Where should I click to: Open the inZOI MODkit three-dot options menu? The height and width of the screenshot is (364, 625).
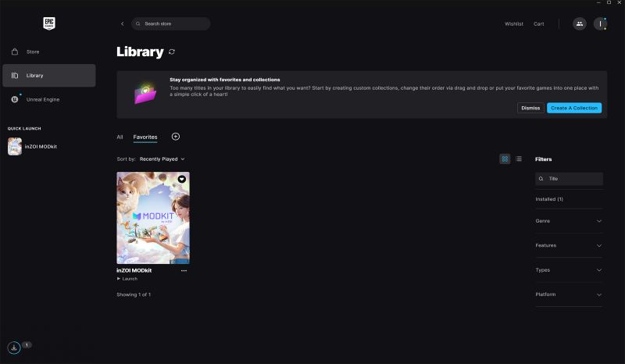coord(184,271)
